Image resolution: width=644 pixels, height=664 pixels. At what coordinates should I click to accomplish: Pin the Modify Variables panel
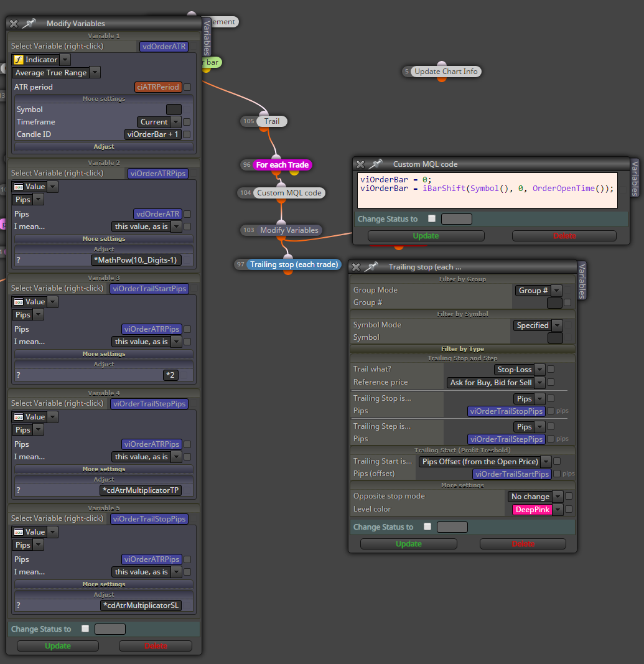[x=29, y=23]
